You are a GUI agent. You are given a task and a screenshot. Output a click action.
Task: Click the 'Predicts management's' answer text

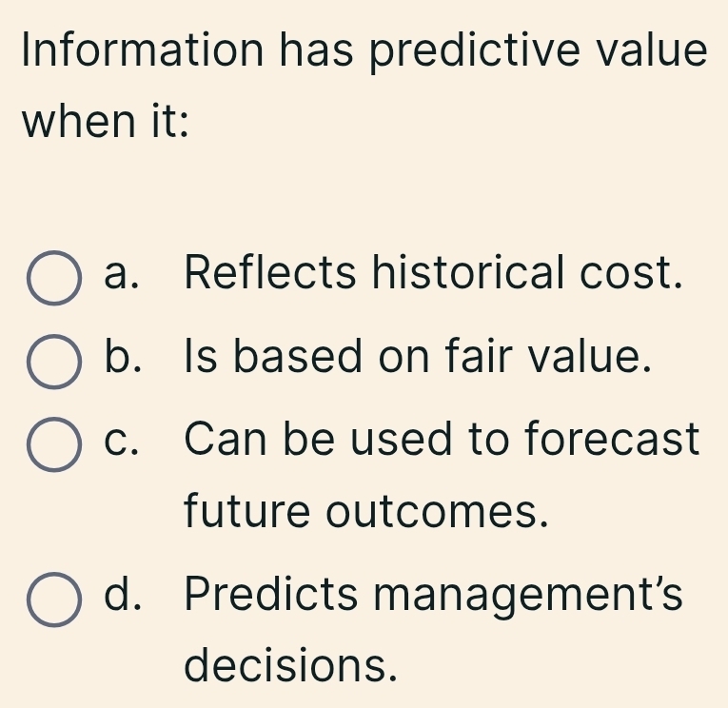(434, 595)
